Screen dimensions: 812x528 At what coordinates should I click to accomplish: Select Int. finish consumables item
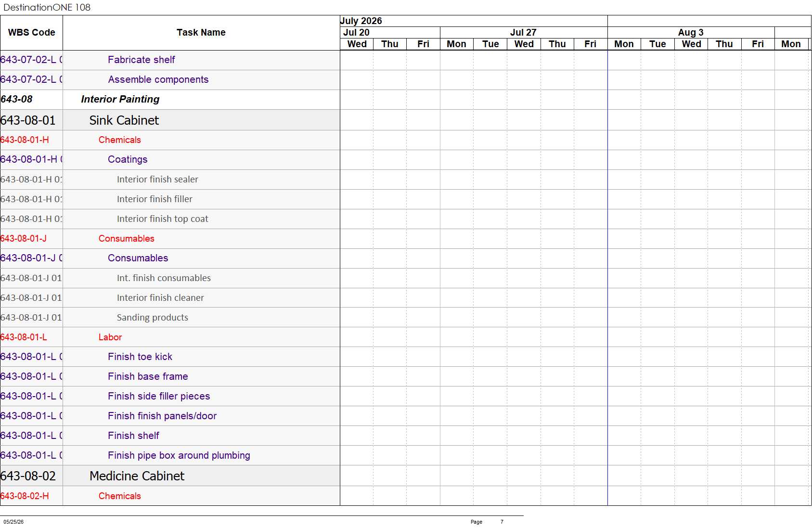[x=164, y=278]
